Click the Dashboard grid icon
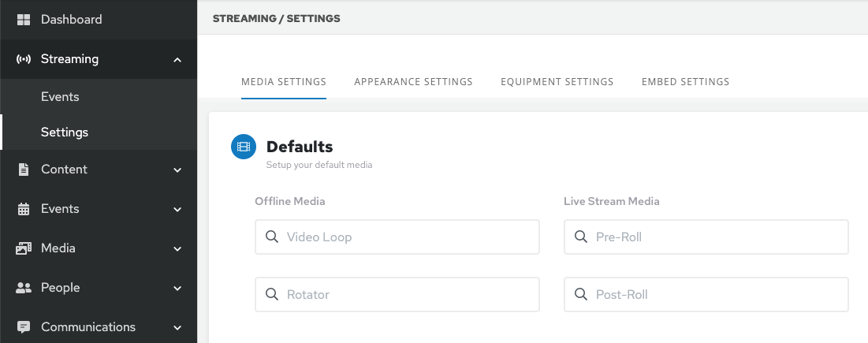 pyautogui.click(x=23, y=20)
